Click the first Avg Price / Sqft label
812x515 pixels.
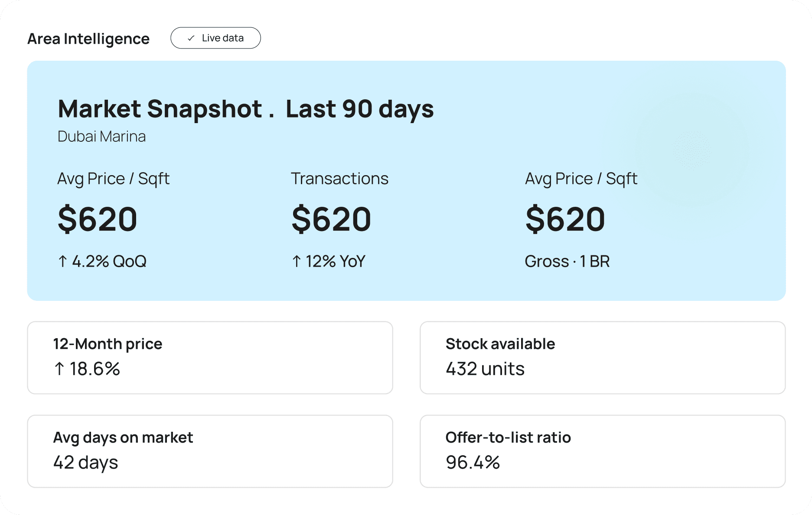click(114, 179)
